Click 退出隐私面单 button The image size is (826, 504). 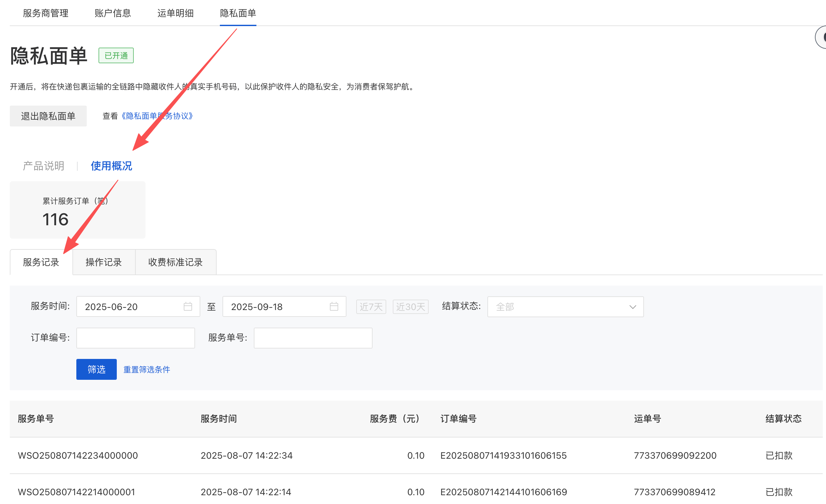tap(48, 116)
